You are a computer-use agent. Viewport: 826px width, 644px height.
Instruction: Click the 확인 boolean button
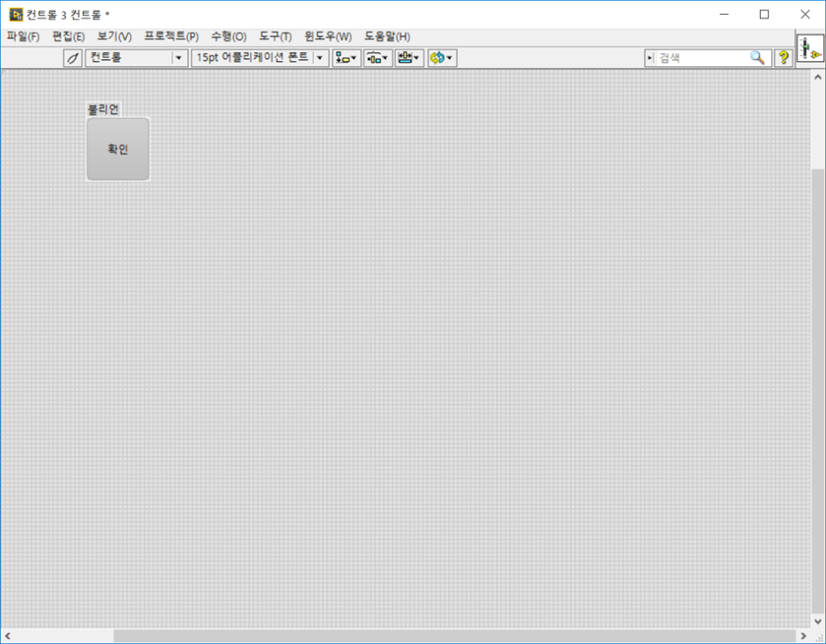(x=118, y=149)
